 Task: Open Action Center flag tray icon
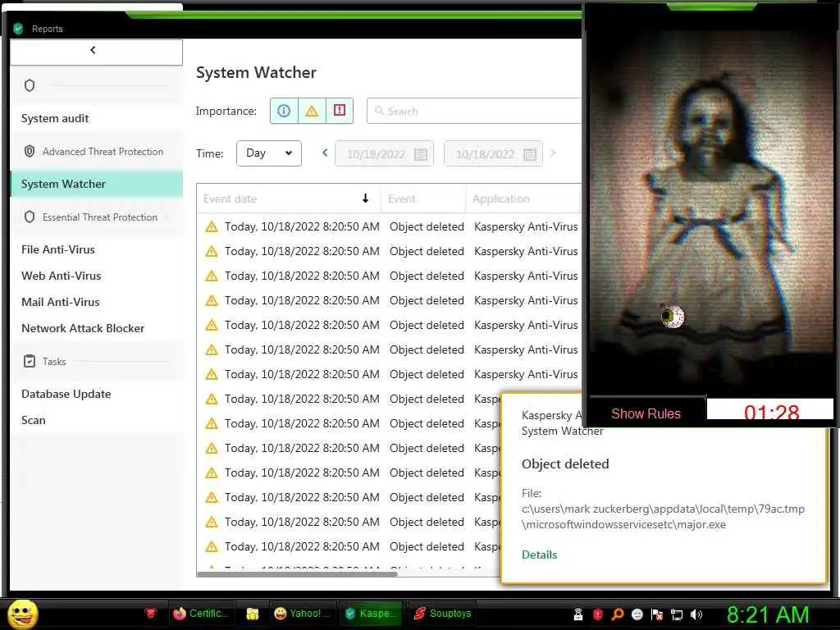pos(657,614)
